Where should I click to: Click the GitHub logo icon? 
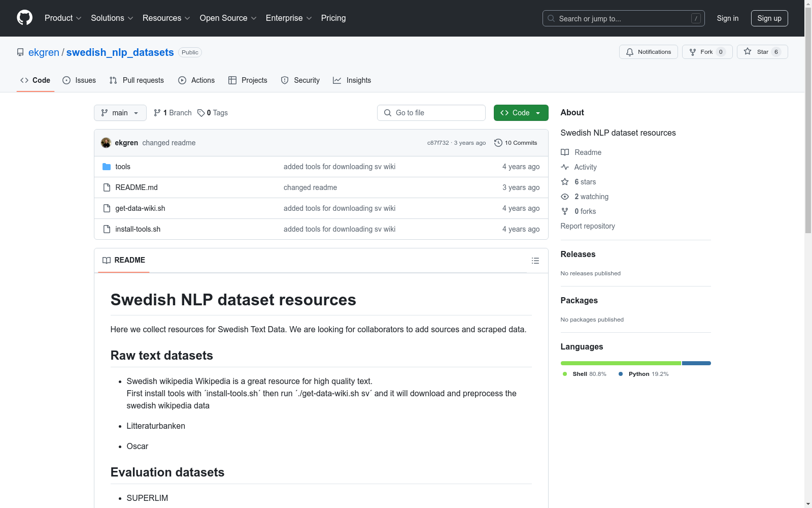coord(24,18)
